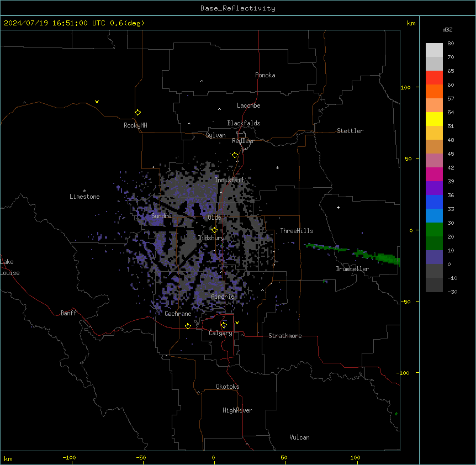The width and height of the screenshot is (476, 465).
Task: Select the green 30-20 dBZ legend swatch
Action: tap(434, 230)
